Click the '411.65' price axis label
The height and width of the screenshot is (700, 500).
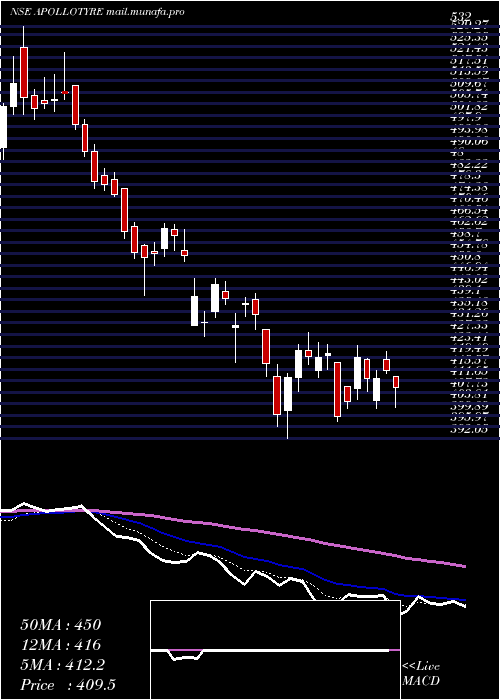[x=468, y=372]
